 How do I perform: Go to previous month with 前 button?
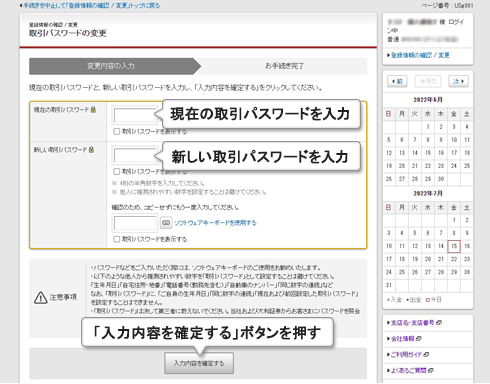pos(397,81)
